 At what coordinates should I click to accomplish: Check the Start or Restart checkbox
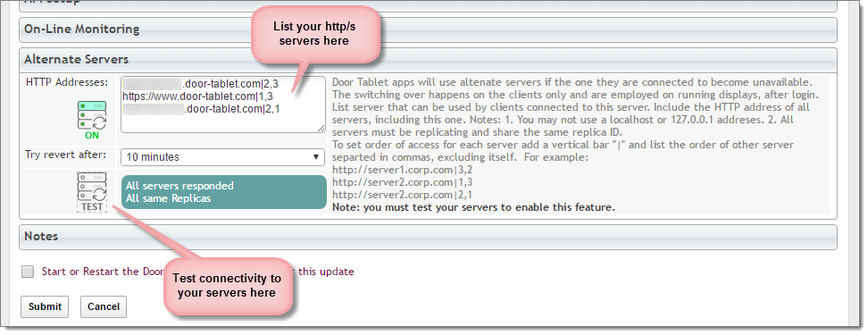coord(28,272)
